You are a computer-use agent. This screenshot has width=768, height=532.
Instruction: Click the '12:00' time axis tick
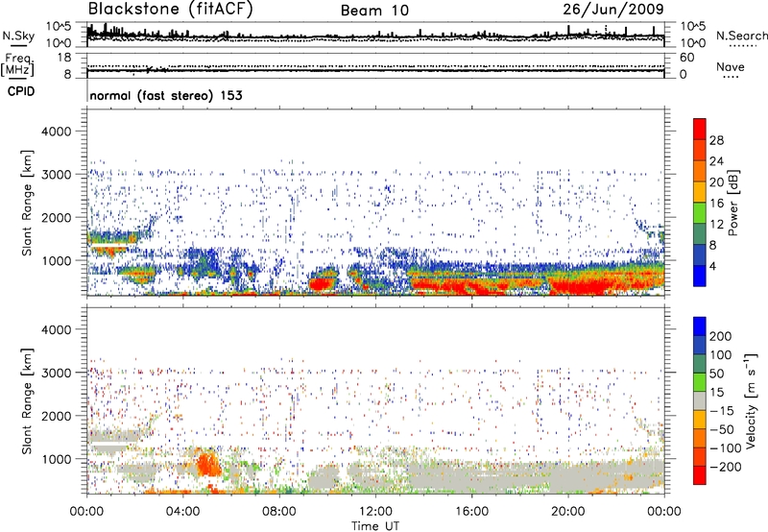tap(375, 512)
